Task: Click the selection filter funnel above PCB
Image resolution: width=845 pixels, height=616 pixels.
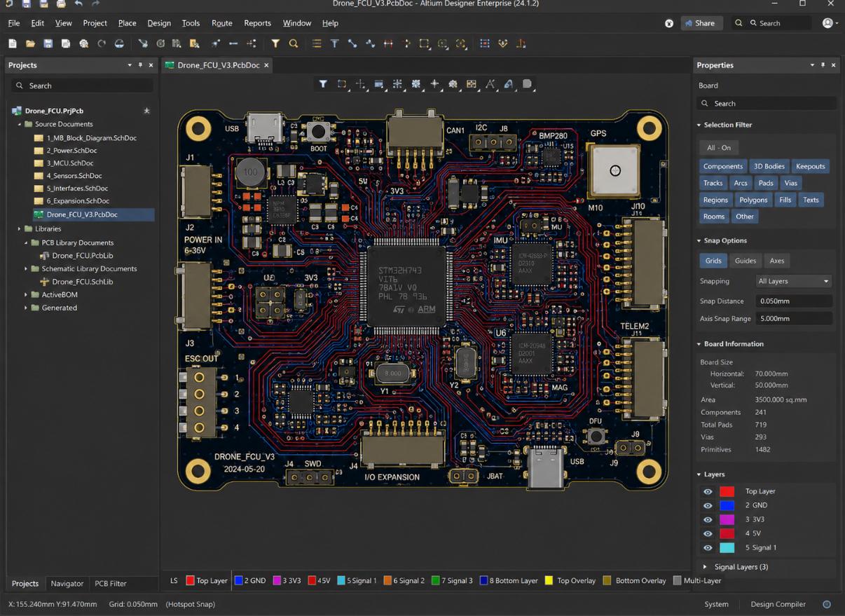Action: point(323,84)
